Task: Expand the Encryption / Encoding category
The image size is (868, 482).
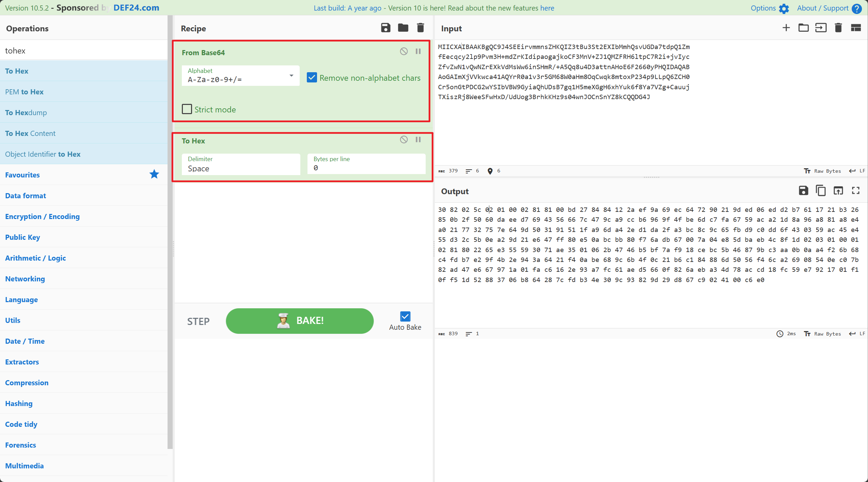Action: pyautogui.click(x=42, y=216)
